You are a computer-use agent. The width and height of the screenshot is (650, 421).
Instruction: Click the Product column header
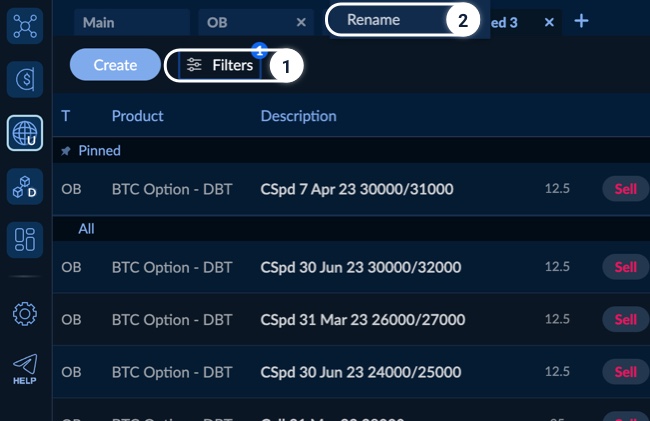pos(137,116)
